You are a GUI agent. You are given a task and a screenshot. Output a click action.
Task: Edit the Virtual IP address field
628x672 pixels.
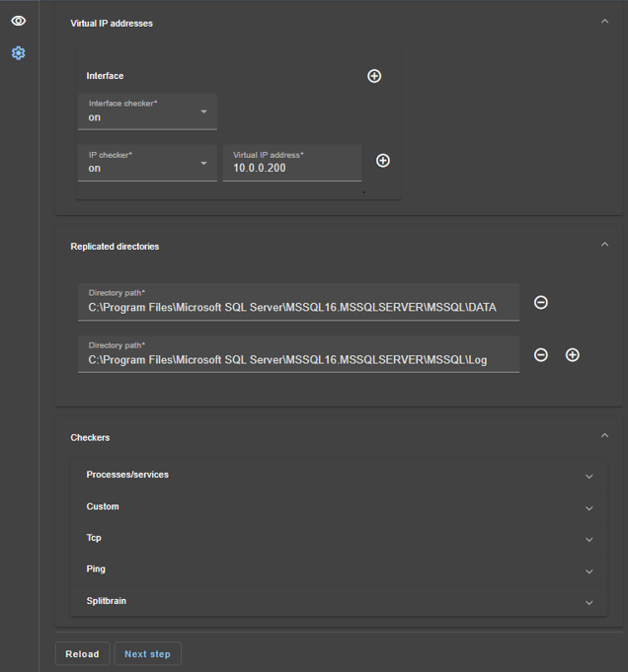pos(292,169)
